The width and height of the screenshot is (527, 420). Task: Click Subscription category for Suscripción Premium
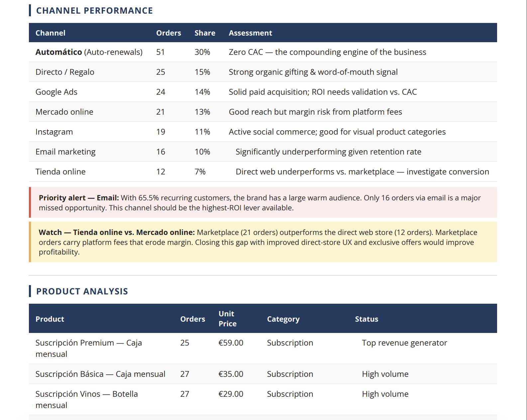[x=290, y=343]
